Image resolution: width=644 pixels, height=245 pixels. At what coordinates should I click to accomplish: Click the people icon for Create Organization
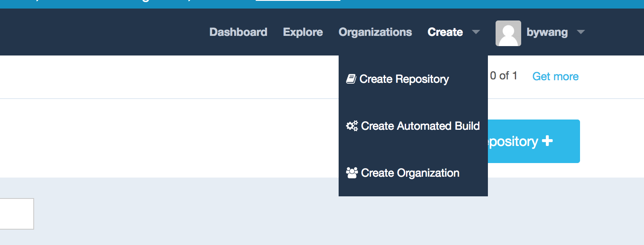pyautogui.click(x=352, y=173)
